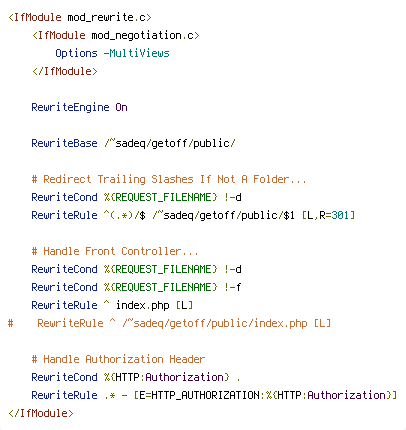Click the nested closing IfModule tag
406x430 pixels.
point(65,71)
